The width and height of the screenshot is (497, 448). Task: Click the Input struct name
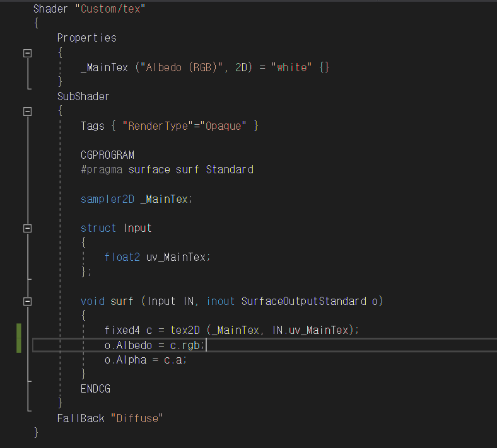click(x=137, y=228)
